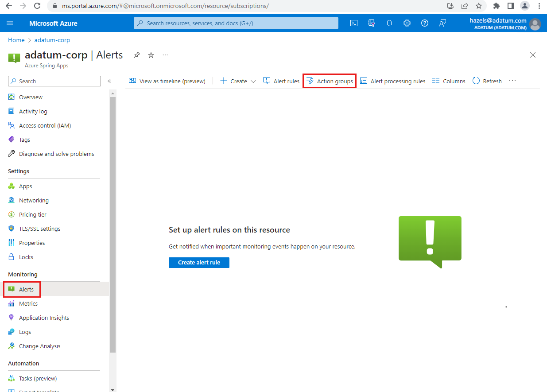The width and height of the screenshot is (547, 392).
Task: Open more toolbar options ellipsis
Action: point(512,81)
